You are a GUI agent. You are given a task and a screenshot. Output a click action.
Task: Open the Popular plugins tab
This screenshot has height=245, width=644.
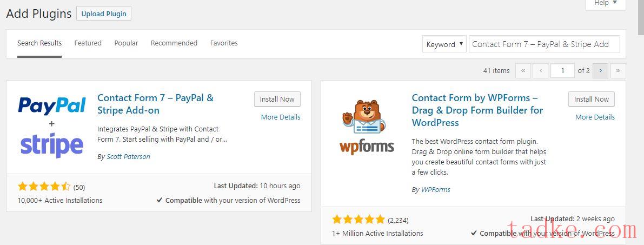point(126,43)
